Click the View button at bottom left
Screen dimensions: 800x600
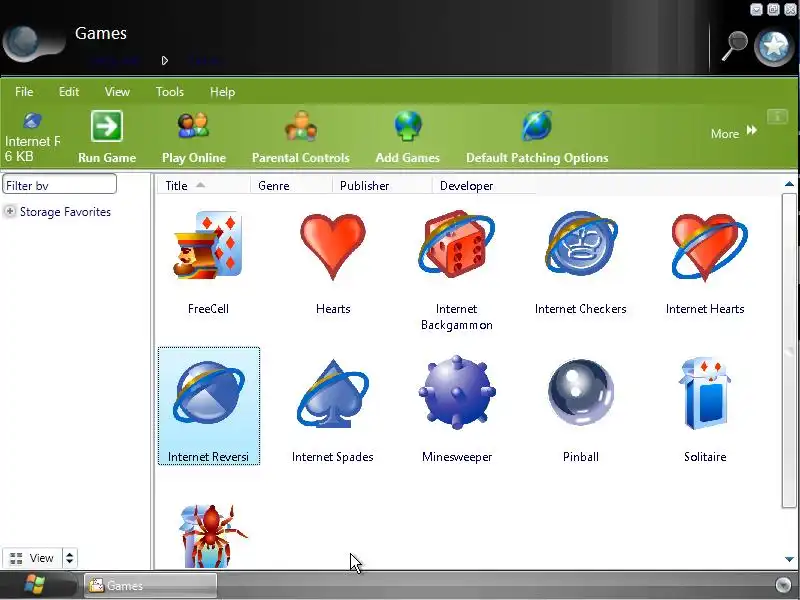[x=32, y=558]
